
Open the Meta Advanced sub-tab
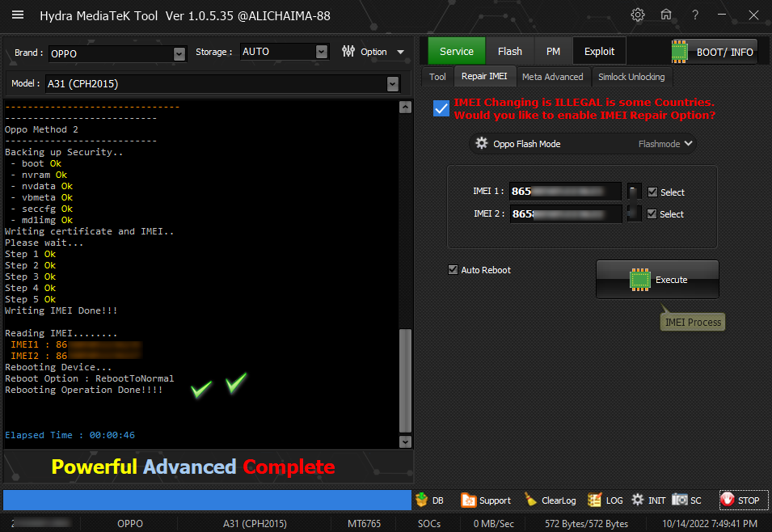point(552,77)
